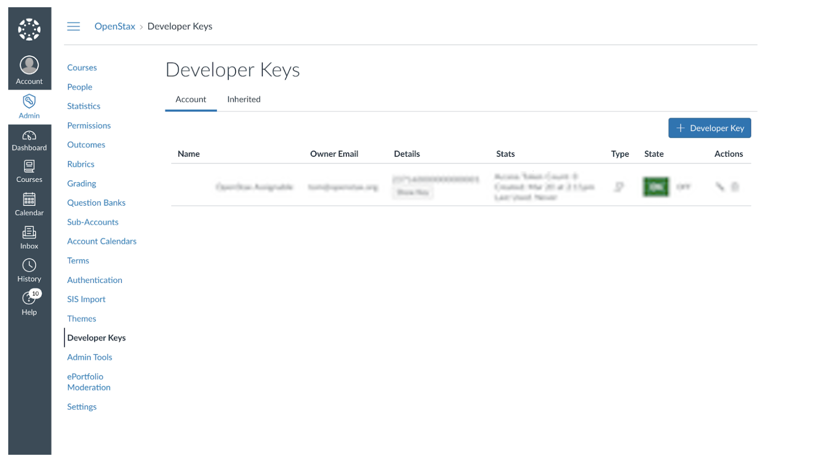Click the + Developer Key button

point(709,128)
